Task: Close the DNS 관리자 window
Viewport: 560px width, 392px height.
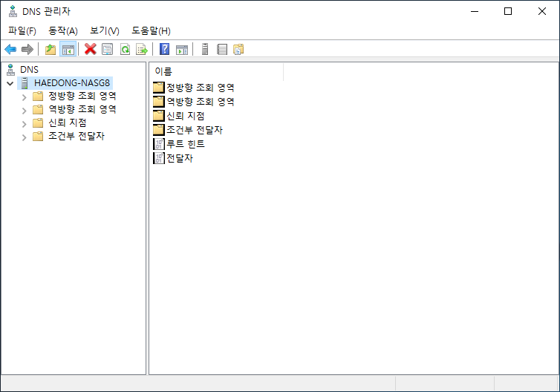Action: [541, 11]
